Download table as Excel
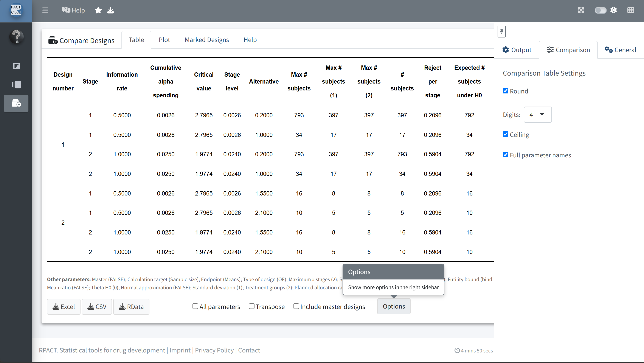This screenshot has width=644, height=363. click(x=64, y=307)
